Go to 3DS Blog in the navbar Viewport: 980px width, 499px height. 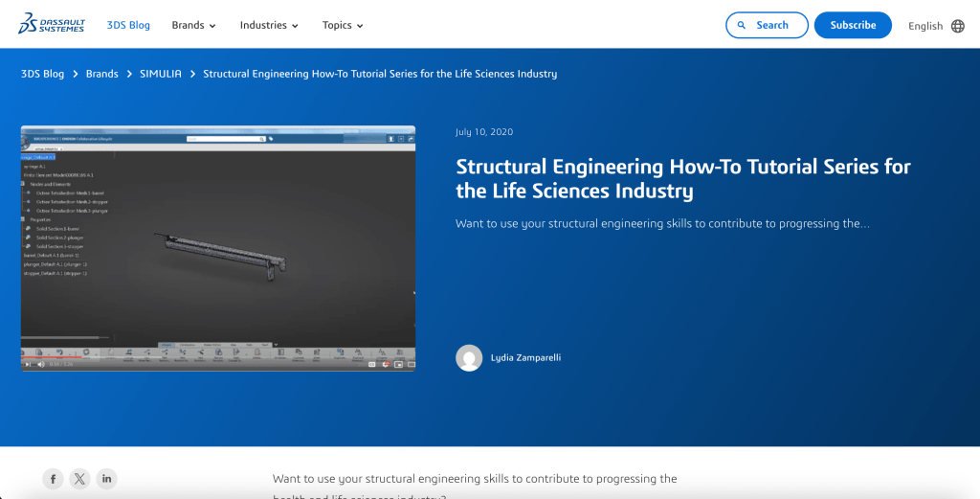pos(128,25)
